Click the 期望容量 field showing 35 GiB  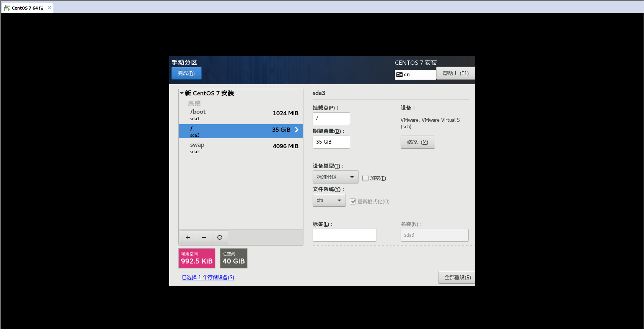pyautogui.click(x=331, y=142)
